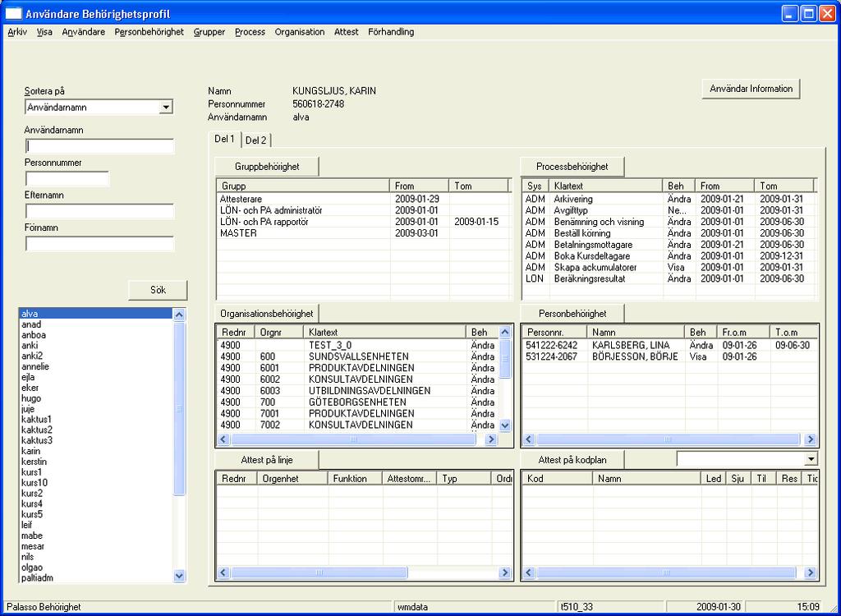The image size is (841, 616).
Task: Open the Förhandling menu
Action: pyautogui.click(x=391, y=32)
